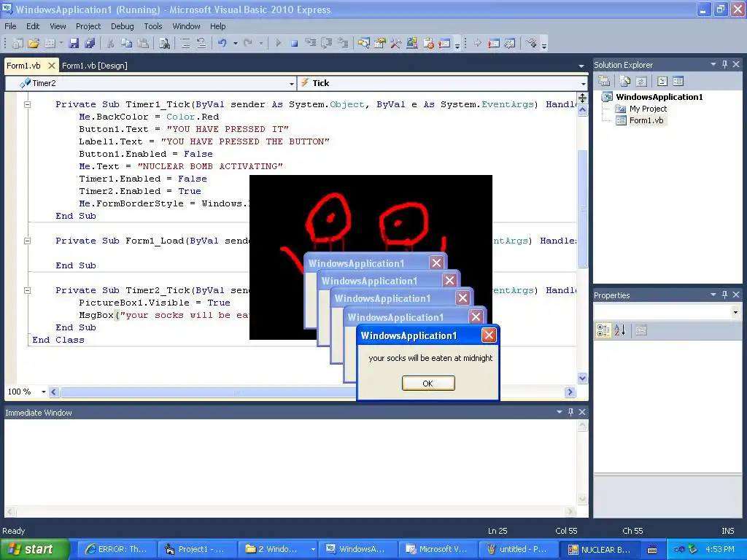The width and height of the screenshot is (747, 560).
Task: Open the Properties Window toolbar icon
Action: [x=379, y=43]
